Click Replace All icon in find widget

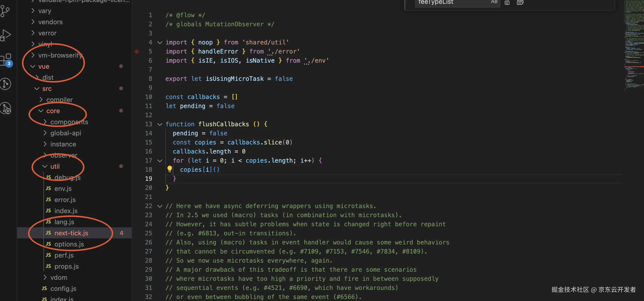coord(520,3)
